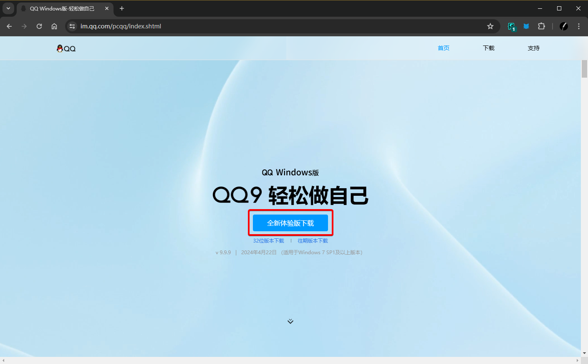Open the browser home page
Screen dimensions: 588x364
(x=54, y=26)
